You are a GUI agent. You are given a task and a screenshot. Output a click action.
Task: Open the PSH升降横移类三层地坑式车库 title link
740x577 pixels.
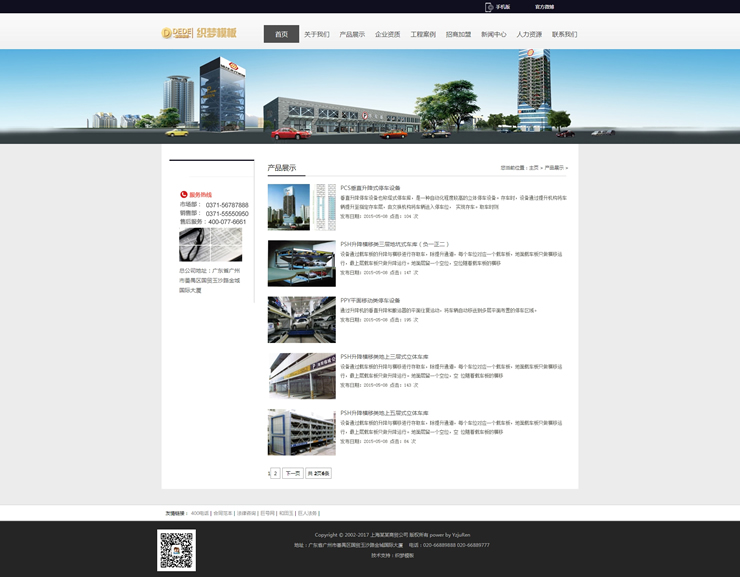click(x=394, y=244)
